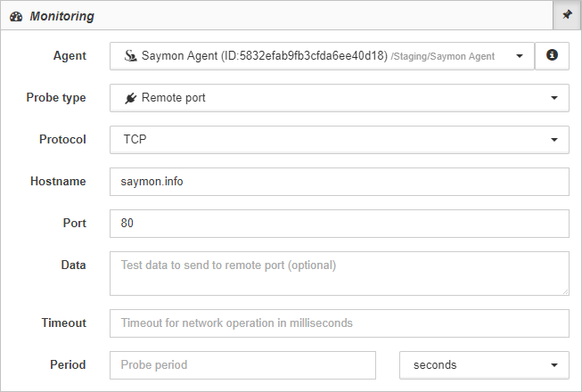The width and height of the screenshot is (582, 392).
Task: Click the TCP protocol selection box
Action: pos(340,140)
